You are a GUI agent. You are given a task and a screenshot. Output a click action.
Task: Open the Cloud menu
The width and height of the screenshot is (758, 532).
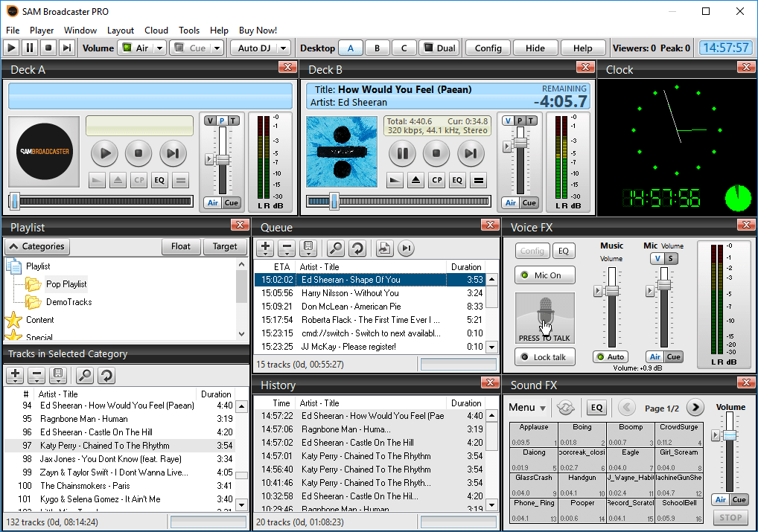[156, 31]
